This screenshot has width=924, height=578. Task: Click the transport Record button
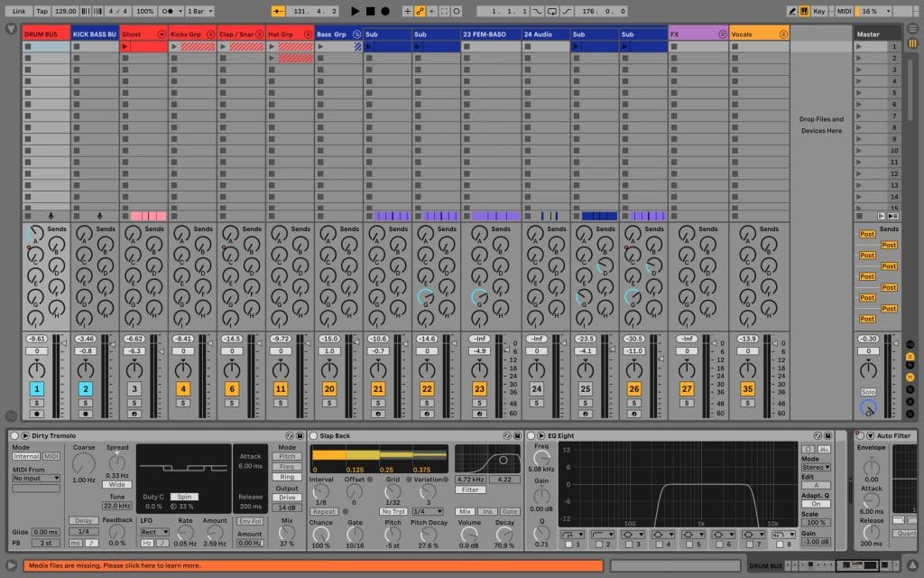385,11
